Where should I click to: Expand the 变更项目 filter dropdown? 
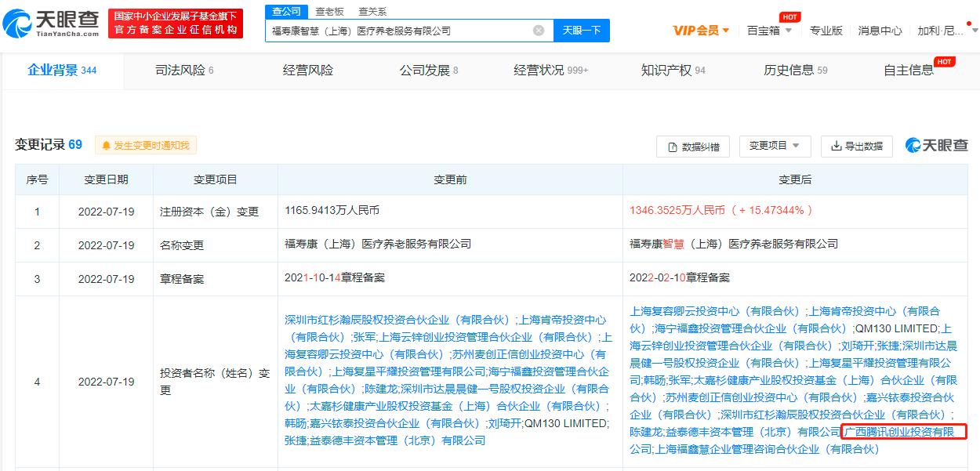coord(775,146)
